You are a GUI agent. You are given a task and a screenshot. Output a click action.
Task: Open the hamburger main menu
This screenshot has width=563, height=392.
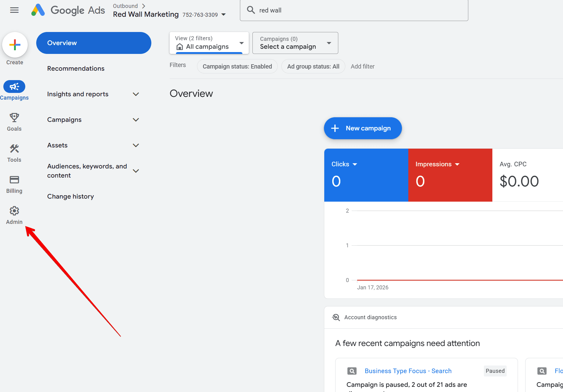click(14, 10)
